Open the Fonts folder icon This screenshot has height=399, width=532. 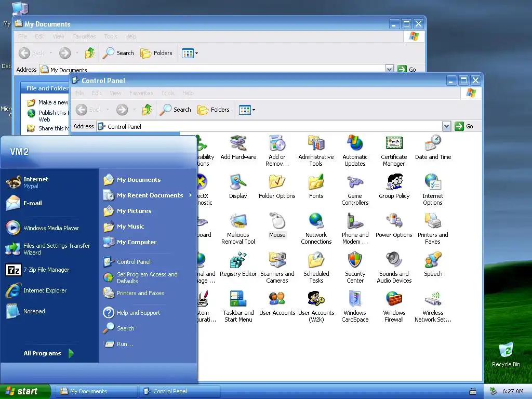coord(316,187)
